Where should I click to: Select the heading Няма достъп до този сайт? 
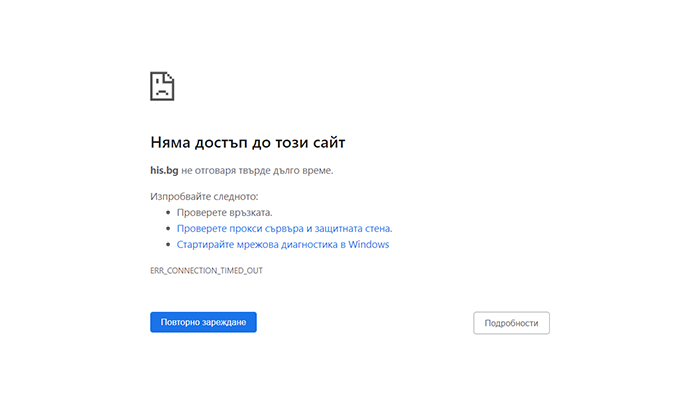(248, 142)
